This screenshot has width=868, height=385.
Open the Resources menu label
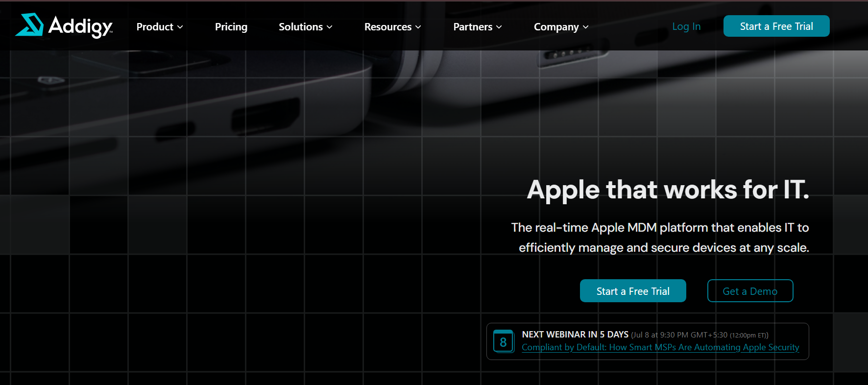click(388, 27)
